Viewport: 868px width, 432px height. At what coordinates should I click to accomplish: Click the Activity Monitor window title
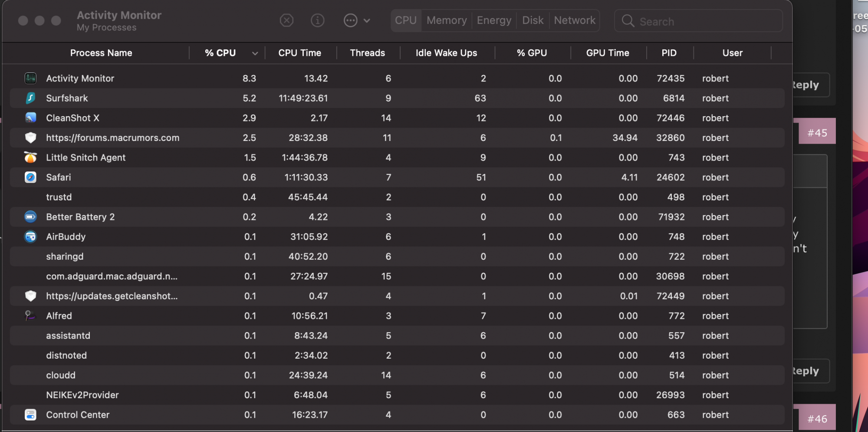(119, 15)
